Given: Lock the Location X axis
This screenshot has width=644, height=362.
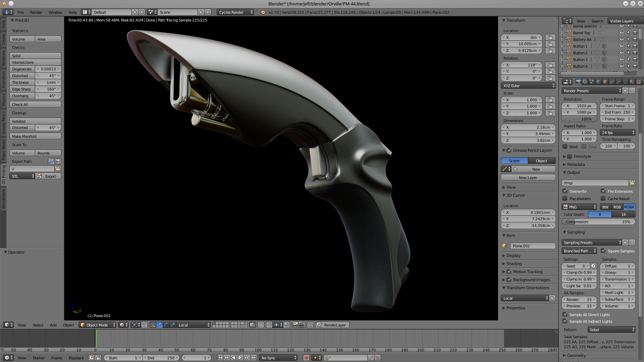Looking at the screenshot, I should click(x=550, y=38).
